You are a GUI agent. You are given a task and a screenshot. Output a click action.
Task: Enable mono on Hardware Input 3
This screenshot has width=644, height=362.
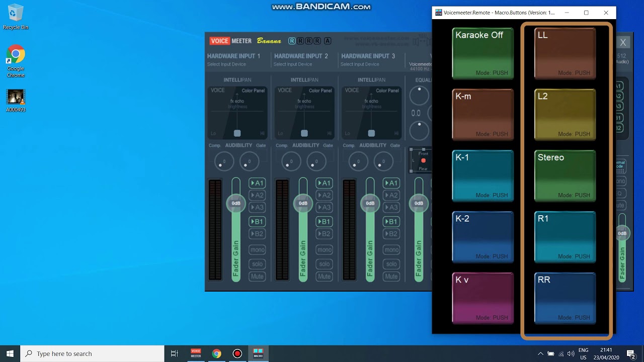pos(391,250)
